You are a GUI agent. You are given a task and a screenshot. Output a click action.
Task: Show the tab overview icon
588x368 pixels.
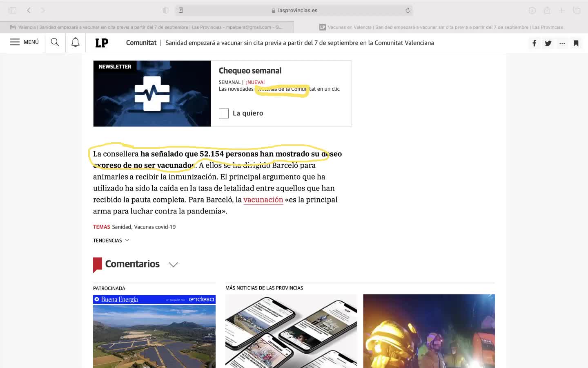577,10
